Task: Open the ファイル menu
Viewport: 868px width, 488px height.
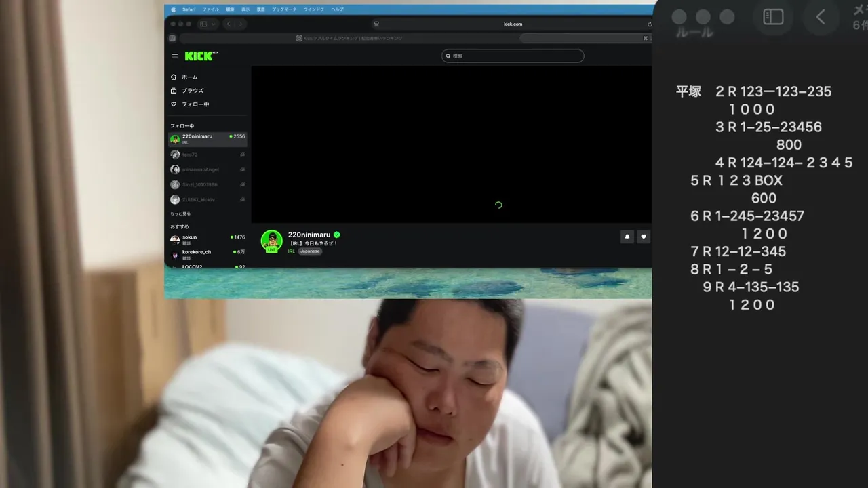Action: pyautogui.click(x=211, y=9)
